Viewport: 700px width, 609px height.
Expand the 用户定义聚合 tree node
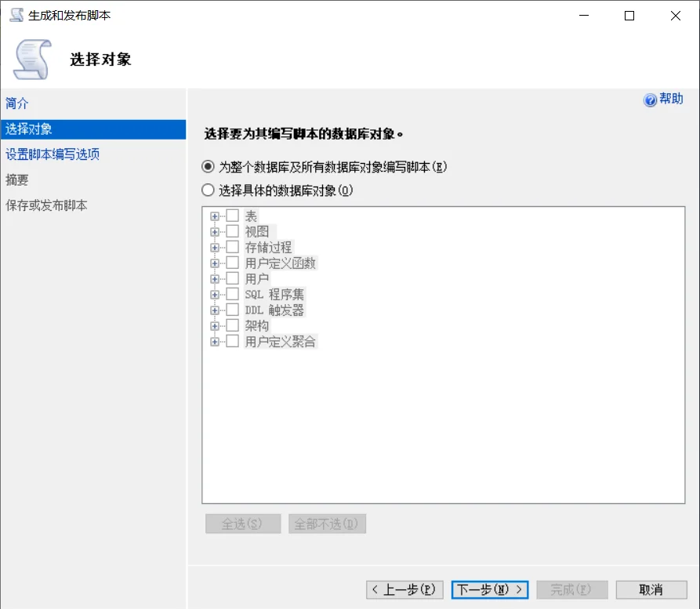tap(215, 342)
